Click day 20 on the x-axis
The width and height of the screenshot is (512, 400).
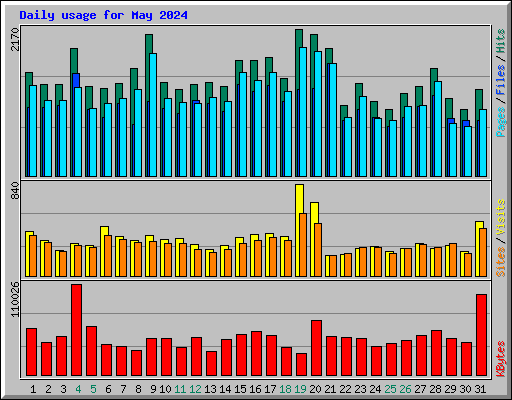(315, 389)
